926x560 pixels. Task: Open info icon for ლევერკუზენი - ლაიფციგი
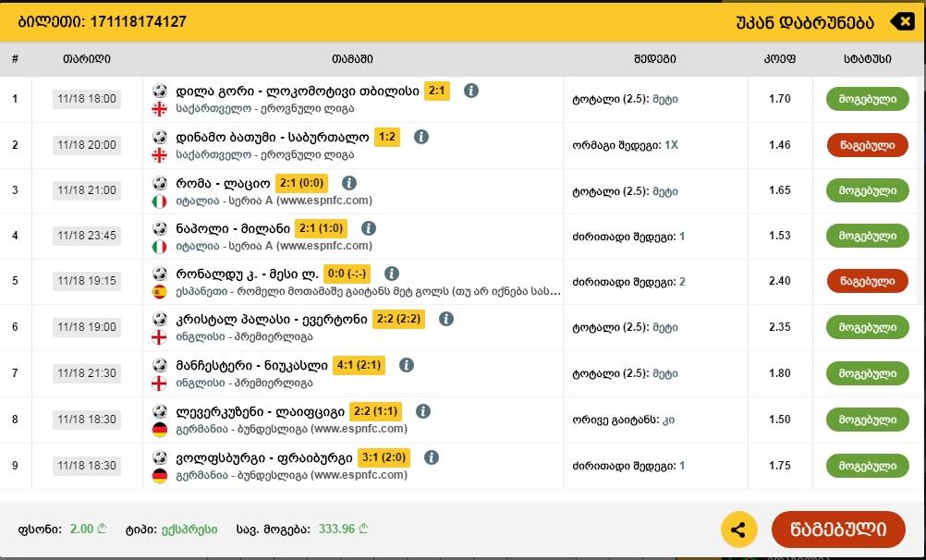tap(423, 411)
